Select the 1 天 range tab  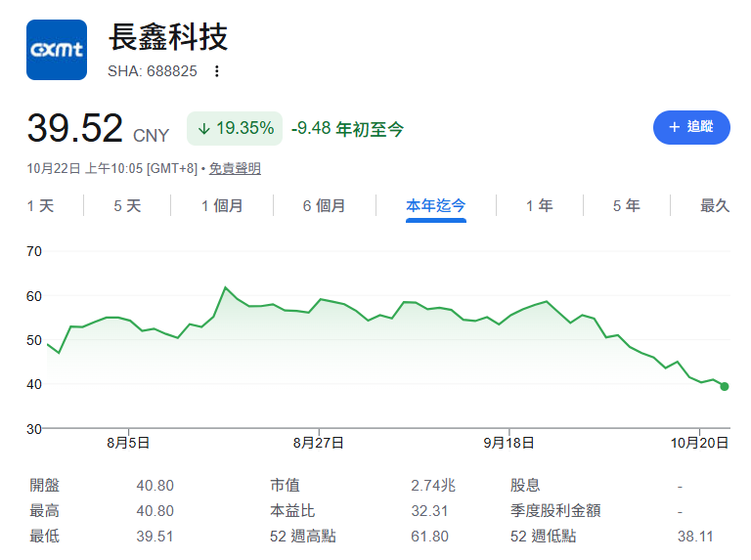[40, 206]
